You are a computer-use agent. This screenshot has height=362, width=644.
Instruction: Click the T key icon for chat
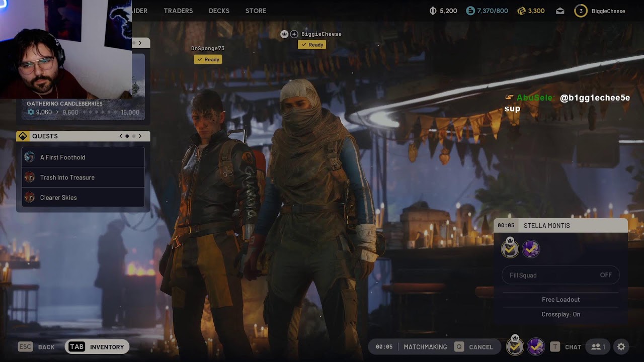(555, 347)
